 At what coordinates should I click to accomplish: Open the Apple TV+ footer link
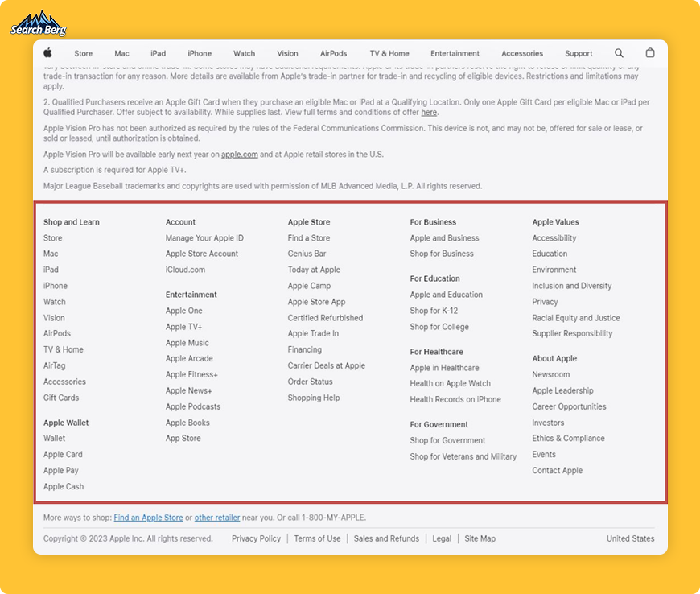click(x=183, y=327)
